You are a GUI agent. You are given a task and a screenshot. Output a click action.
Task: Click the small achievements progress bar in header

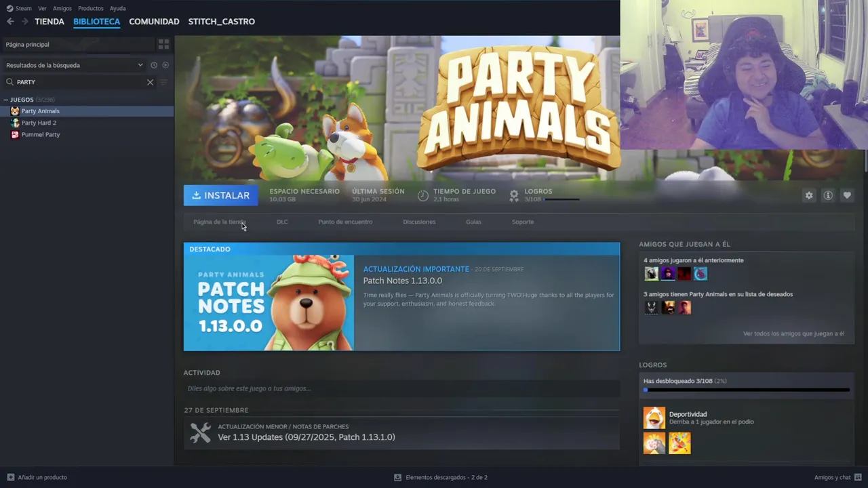[x=561, y=200]
